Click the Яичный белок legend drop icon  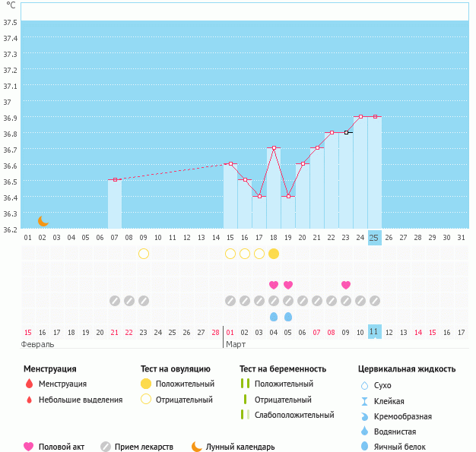click(x=365, y=447)
